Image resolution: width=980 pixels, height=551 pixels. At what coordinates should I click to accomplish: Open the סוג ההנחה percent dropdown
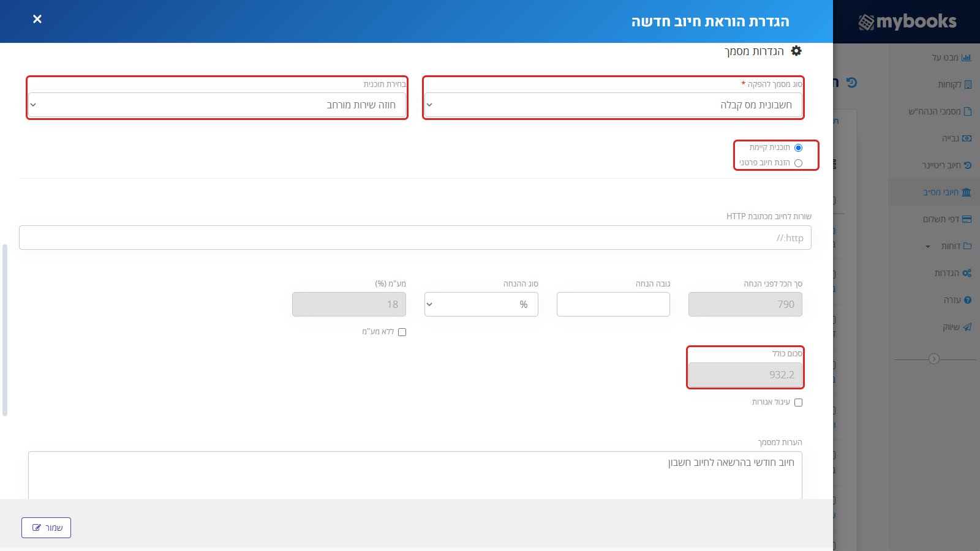pyautogui.click(x=481, y=304)
